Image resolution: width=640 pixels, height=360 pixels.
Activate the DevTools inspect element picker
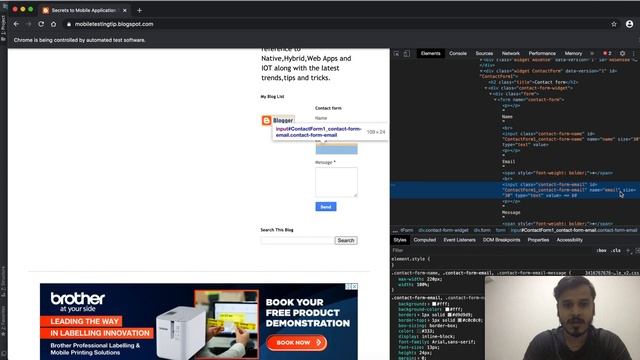(396, 53)
